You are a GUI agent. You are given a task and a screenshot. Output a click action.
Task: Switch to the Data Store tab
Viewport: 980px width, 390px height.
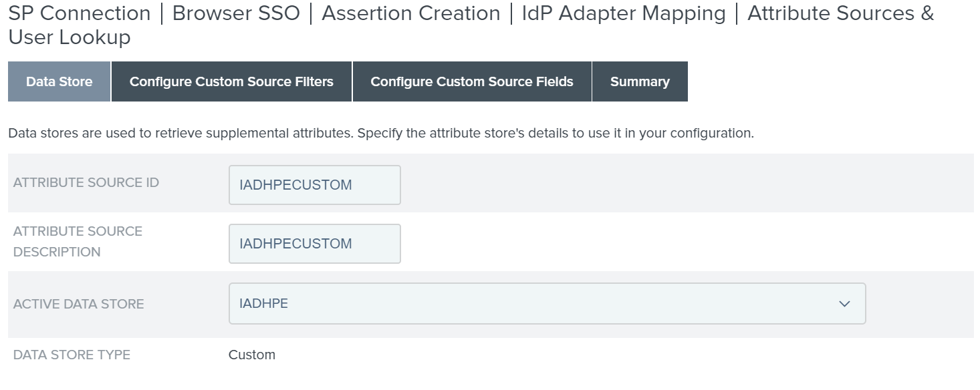click(x=59, y=81)
